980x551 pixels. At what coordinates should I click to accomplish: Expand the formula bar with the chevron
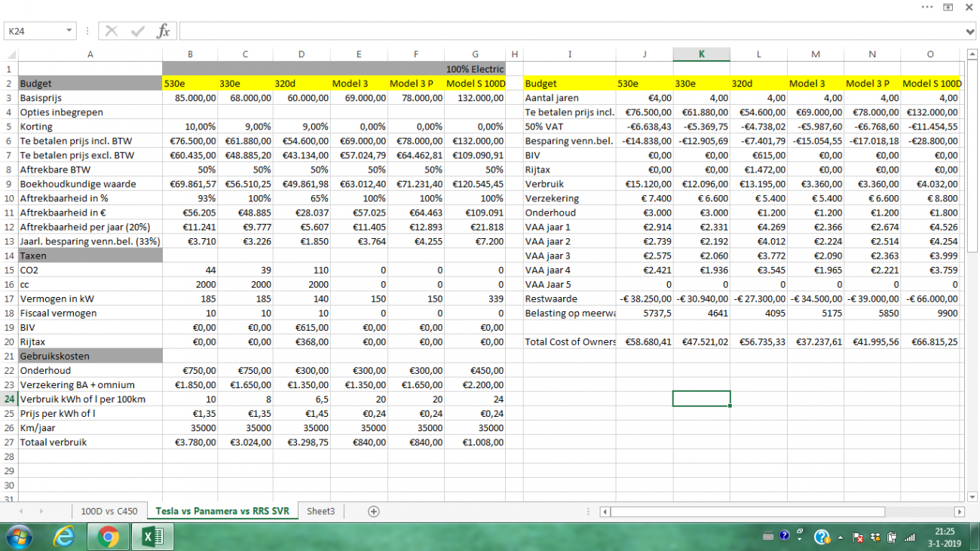click(971, 31)
